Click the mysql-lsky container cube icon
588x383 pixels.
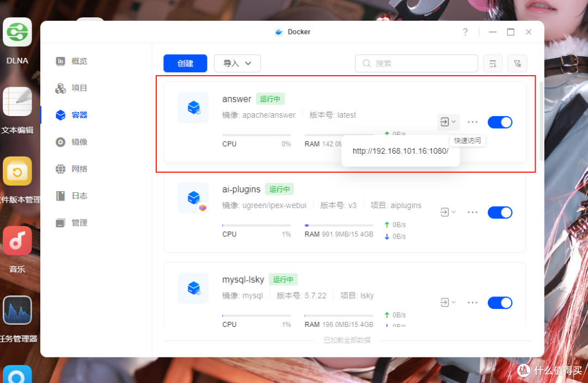[193, 288]
